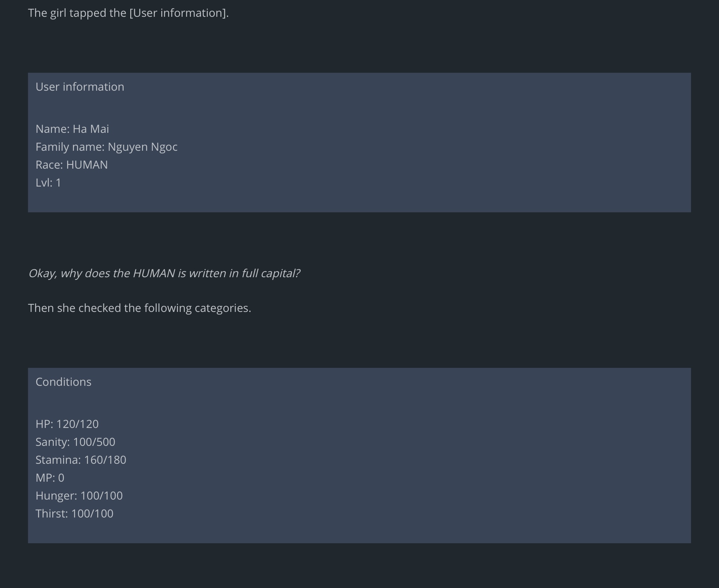Screen dimensions: 719x588
Task: Click the 'Thirst: 100/100' stat line
Action: pos(75,514)
